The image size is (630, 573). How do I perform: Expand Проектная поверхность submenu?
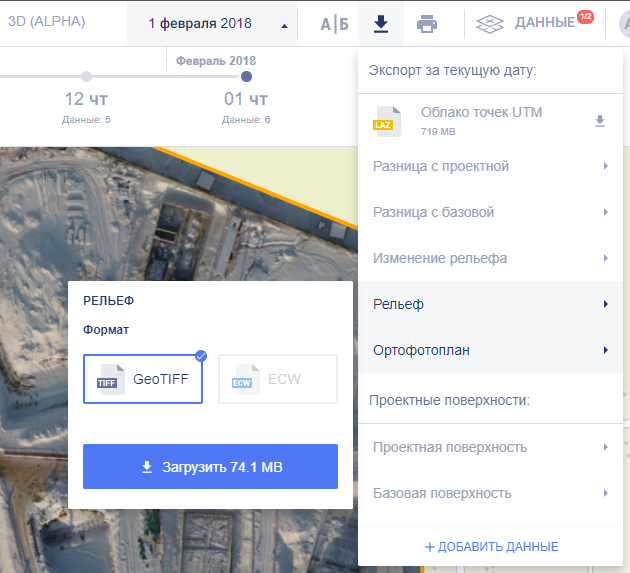tap(492, 447)
